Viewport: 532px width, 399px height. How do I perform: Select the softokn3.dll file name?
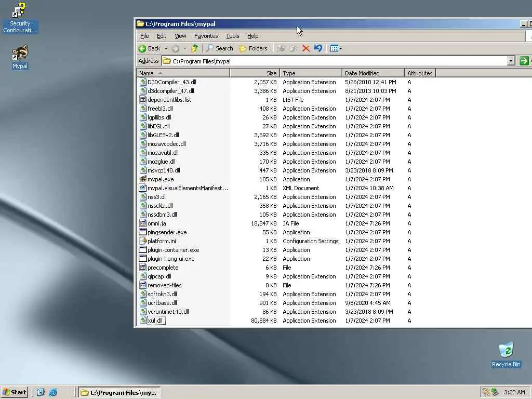coord(162,294)
